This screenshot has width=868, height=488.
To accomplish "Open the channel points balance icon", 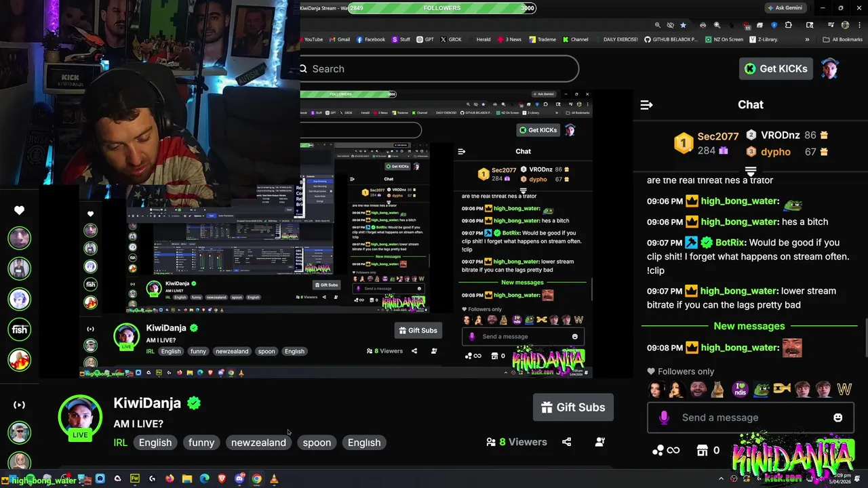I will coord(665,450).
